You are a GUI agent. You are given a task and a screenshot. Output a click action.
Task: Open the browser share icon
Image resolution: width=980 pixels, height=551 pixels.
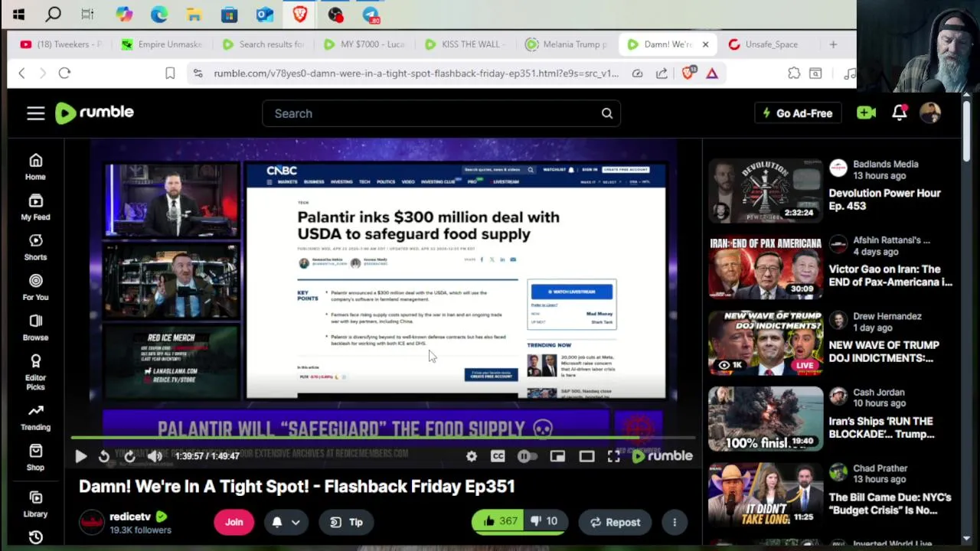[661, 73]
